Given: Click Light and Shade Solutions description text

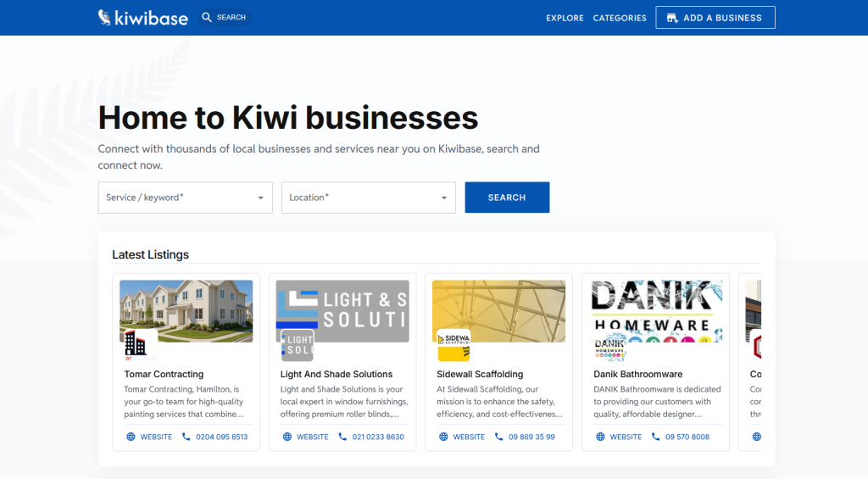Looking at the screenshot, I should tap(344, 402).
